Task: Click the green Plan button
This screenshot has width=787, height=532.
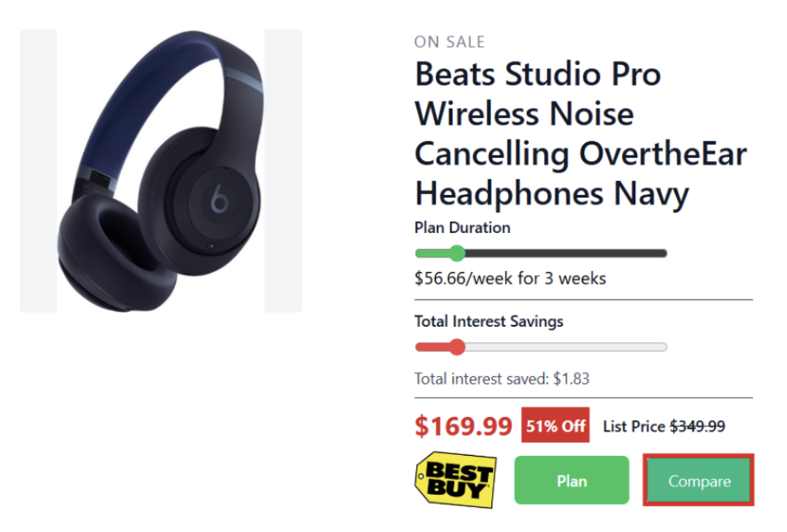Action: (x=571, y=480)
